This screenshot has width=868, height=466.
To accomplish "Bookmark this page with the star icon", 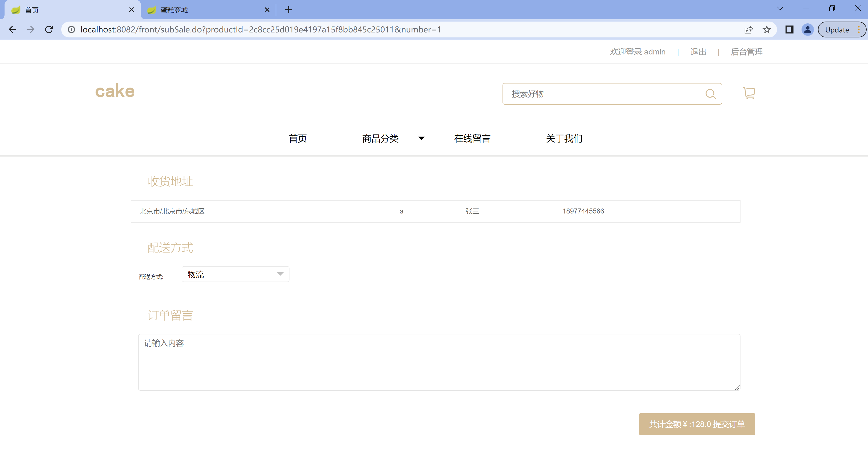I will pos(767,30).
